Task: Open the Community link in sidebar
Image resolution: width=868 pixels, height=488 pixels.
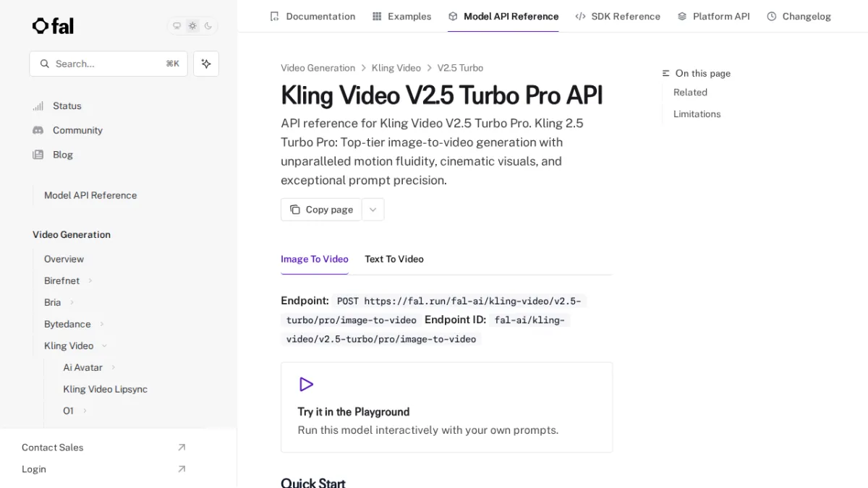Action: [77, 130]
